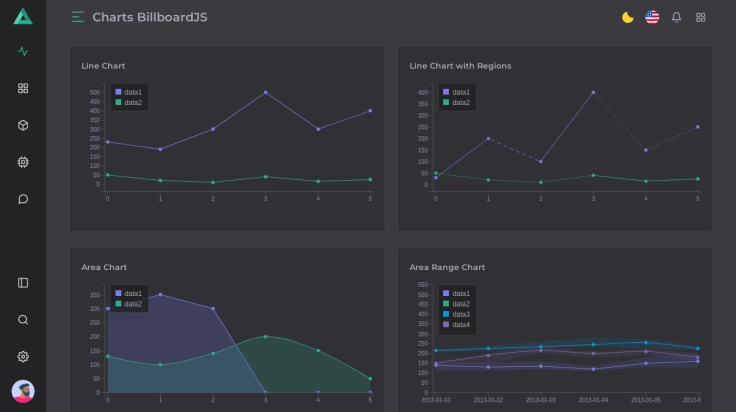The image size is (736, 412).
Task: Click the search magnifier icon in sidebar
Action: point(23,320)
